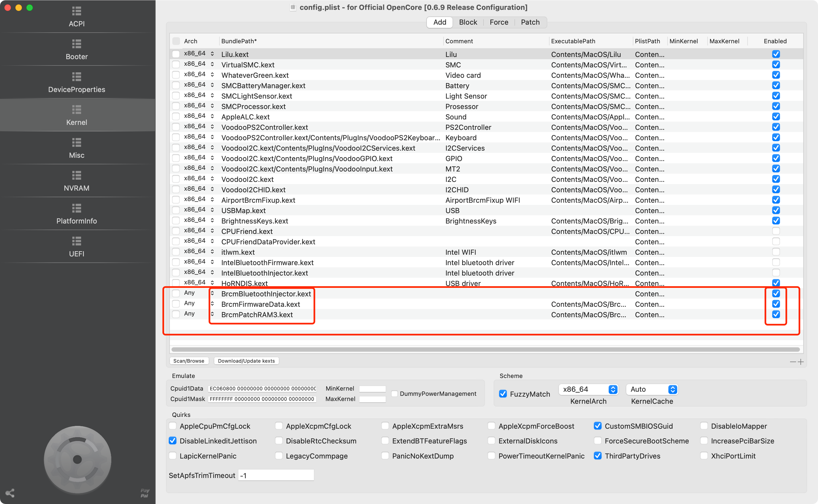Click the share icon at bottom left

point(10,493)
